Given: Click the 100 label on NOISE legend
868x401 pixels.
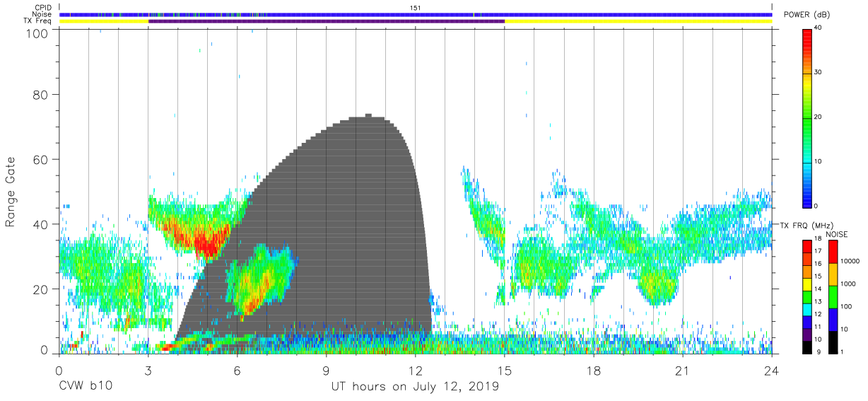Looking at the screenshot, I should click(x=847, y=306).
